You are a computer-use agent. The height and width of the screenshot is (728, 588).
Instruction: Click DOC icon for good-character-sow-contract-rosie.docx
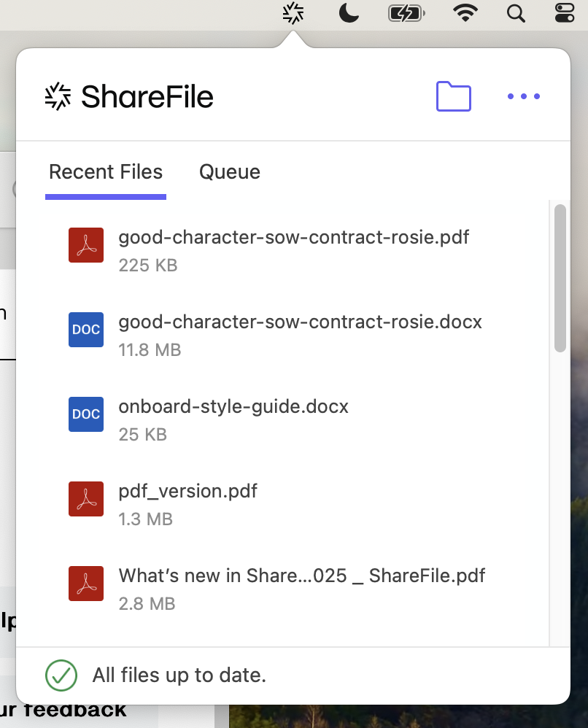click(86, 330)
